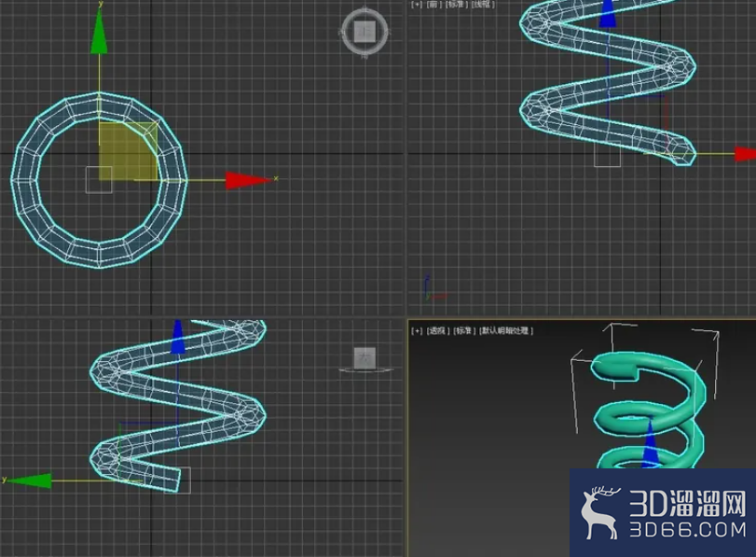The image size is (756, 557).
Task: Click the ViewCube face in the left viewport
Action: coord(364,358)
